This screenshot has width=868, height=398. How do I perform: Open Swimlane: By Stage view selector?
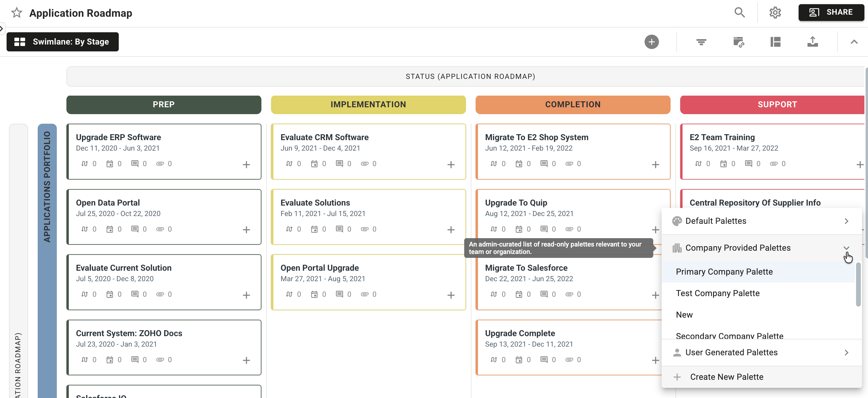pos(63,42)
